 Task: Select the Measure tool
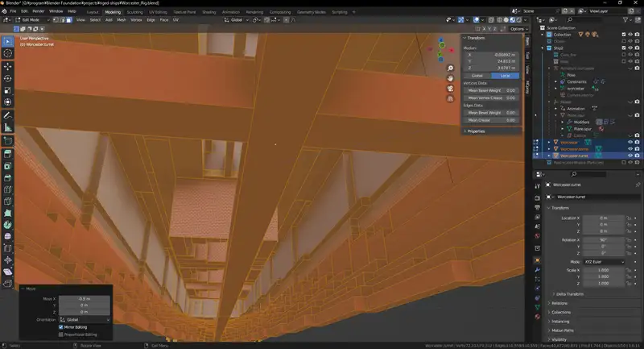(x=7, y=128)
